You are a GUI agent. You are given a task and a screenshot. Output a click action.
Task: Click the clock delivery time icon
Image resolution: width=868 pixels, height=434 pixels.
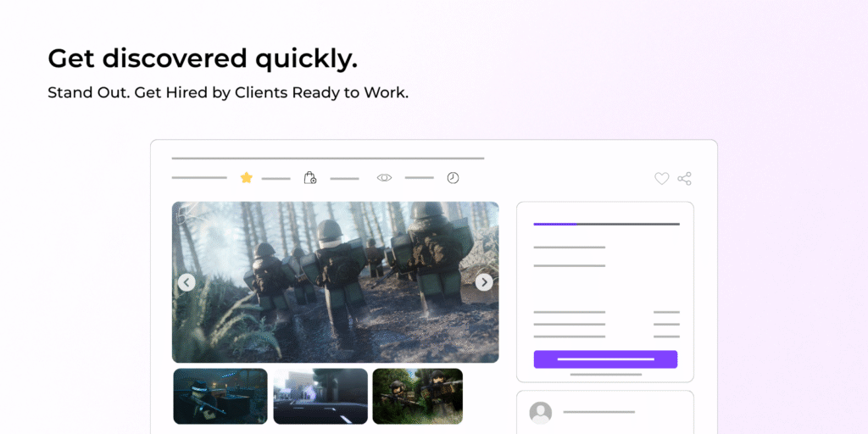click(453, 178)
